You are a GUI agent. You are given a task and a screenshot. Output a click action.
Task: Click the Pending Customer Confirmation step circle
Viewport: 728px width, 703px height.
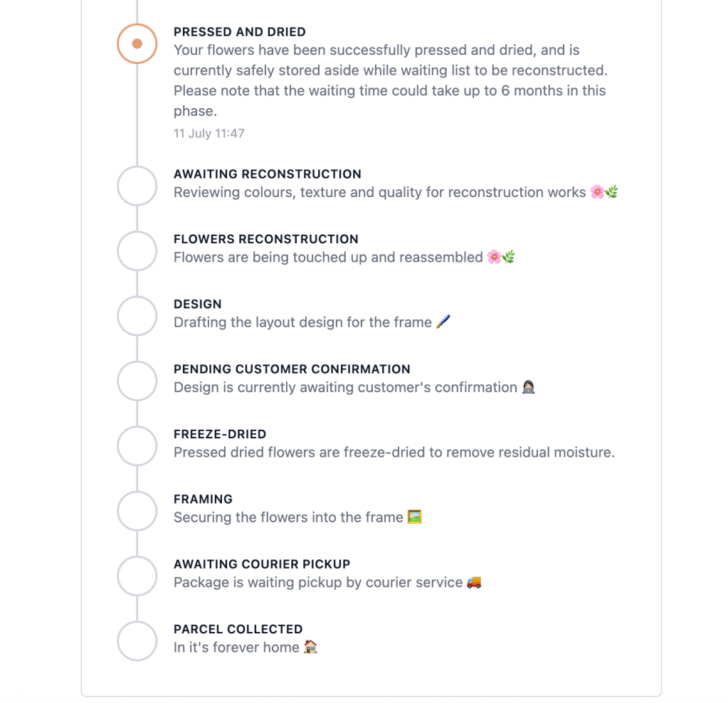tap(137, 381)
